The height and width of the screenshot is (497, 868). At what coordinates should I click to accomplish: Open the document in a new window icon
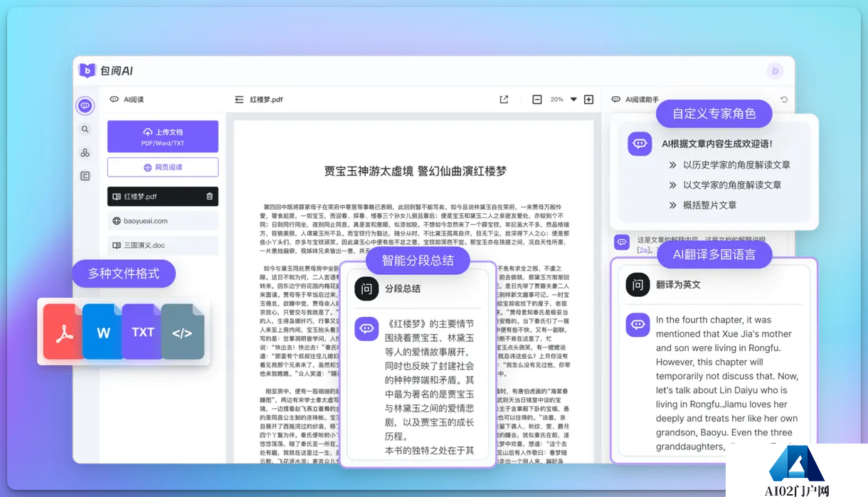[504, 100]
